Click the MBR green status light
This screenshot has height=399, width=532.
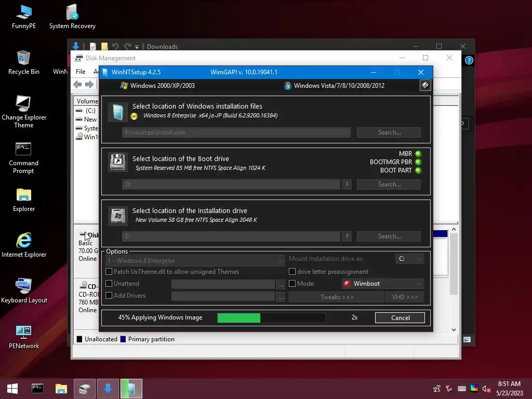tap(418, 154)
